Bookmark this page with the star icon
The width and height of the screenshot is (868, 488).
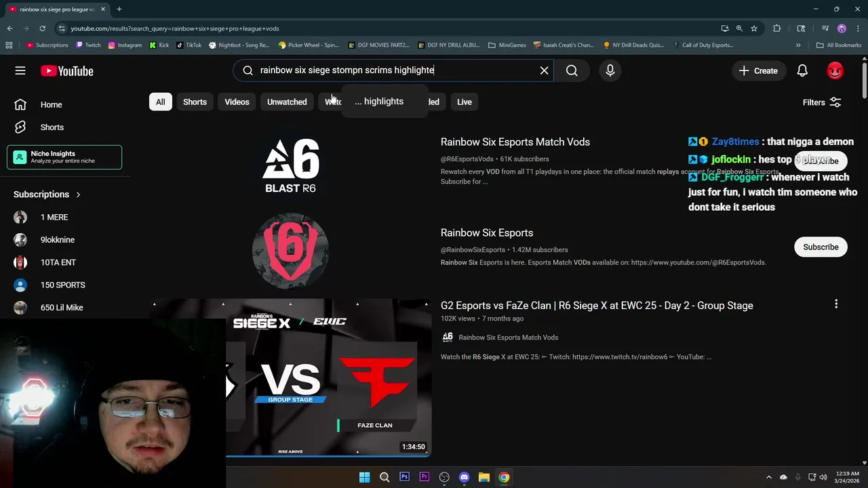click(x=753, y=28)
